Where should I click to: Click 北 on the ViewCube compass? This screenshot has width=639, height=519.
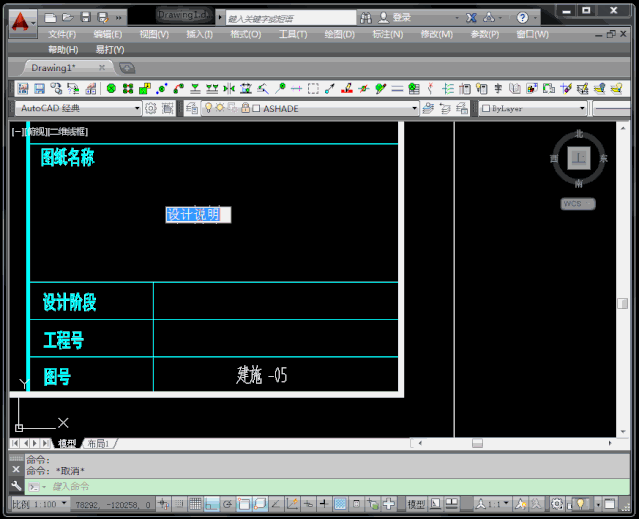click(x=579, y=134)
